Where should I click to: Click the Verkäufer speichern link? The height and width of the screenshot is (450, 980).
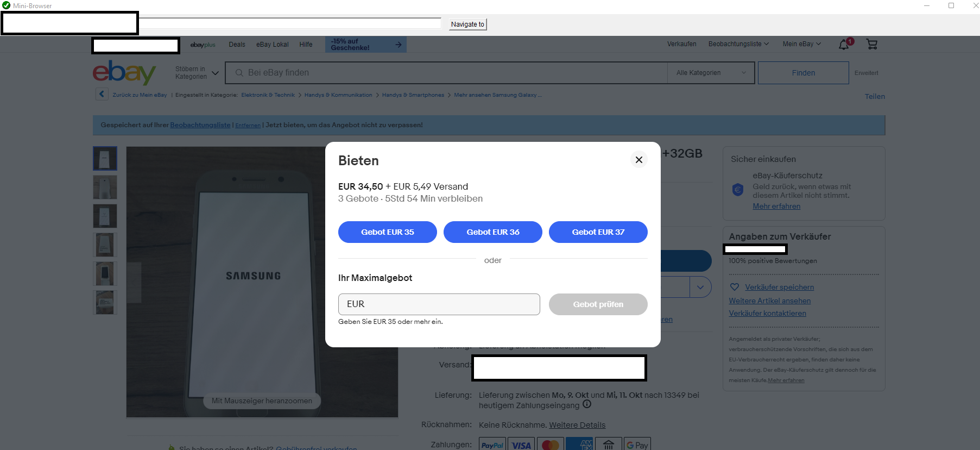pos(779,287)
